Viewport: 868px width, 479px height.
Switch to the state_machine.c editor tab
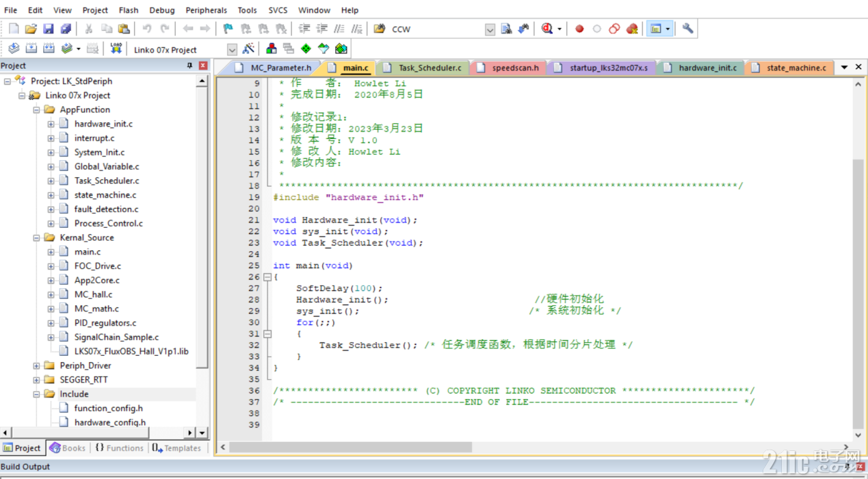790,68
